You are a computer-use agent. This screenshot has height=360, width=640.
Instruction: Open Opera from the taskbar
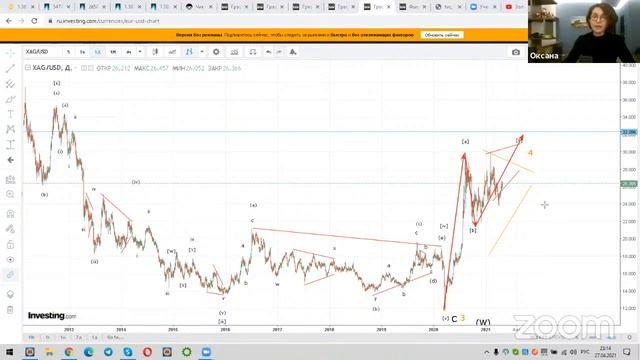(147, 352)
